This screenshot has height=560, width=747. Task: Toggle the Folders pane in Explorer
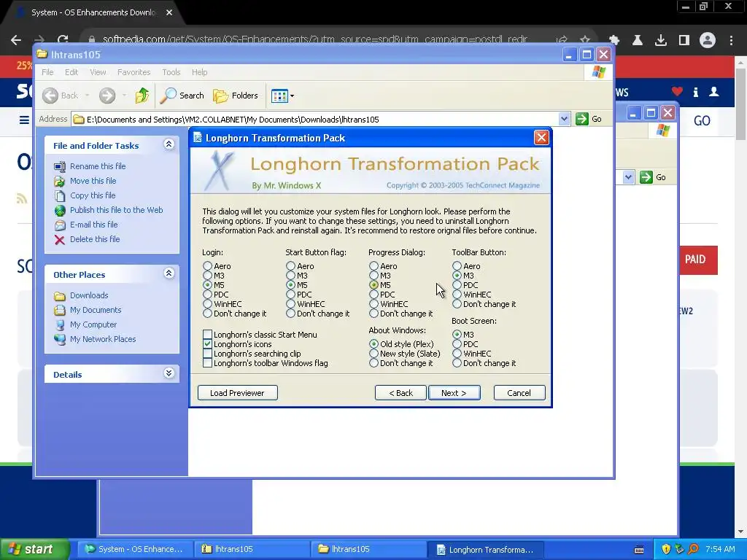click(x=235, y=96)
